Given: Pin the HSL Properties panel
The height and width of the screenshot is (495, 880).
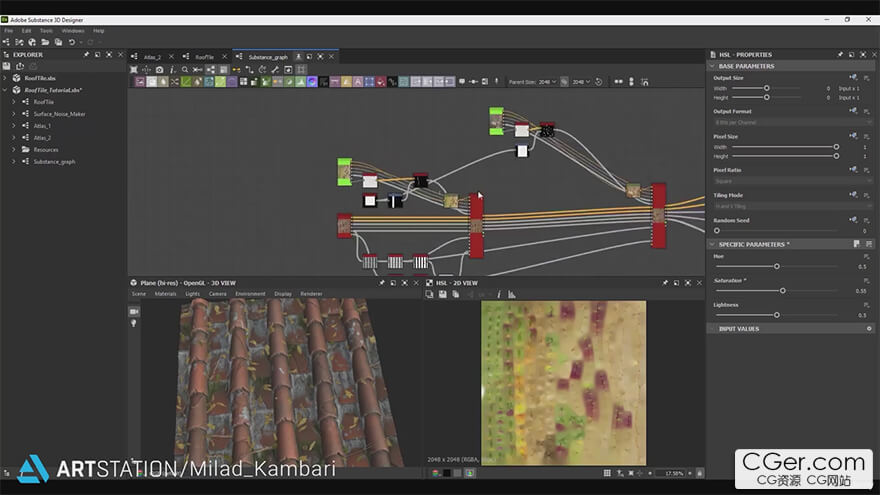Looking at the screenshot, I should [840, 54].
